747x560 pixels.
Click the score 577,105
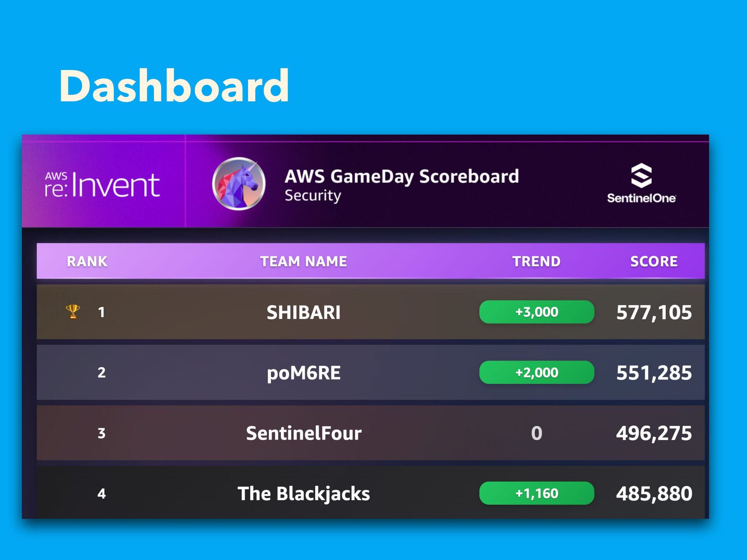tap(654, 312)
